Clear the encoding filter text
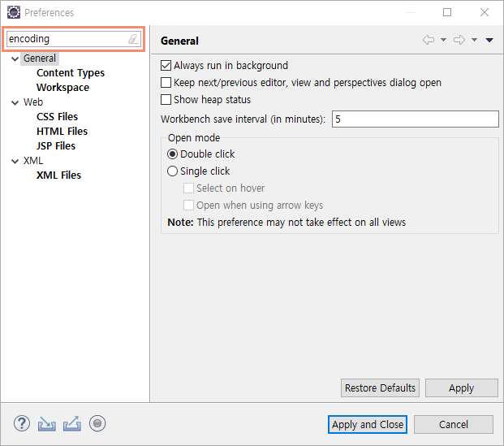Viewport: 504px width, 446px height. (x=133, y=39)
